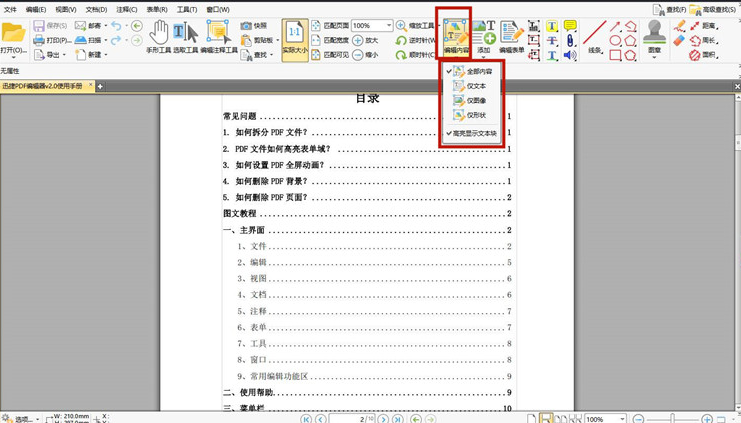Expand the 添加 dropdown arrow
Image resolution: width=741 pixels, height=423 pixels.
(x=483, y=57)
